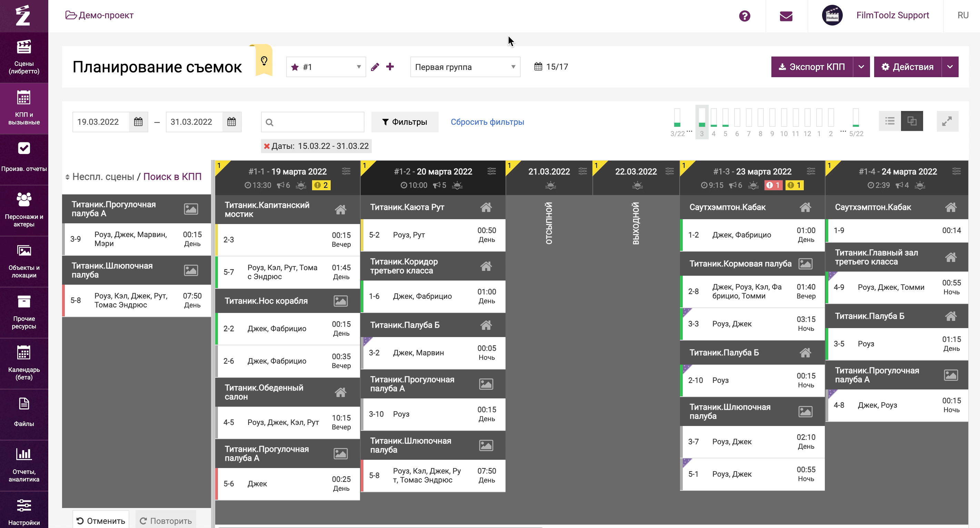The width and height of the screenshot is (980, 528).
Task: Go to Отчеты, аналитика in sidebar
Action: coord(24,465)
